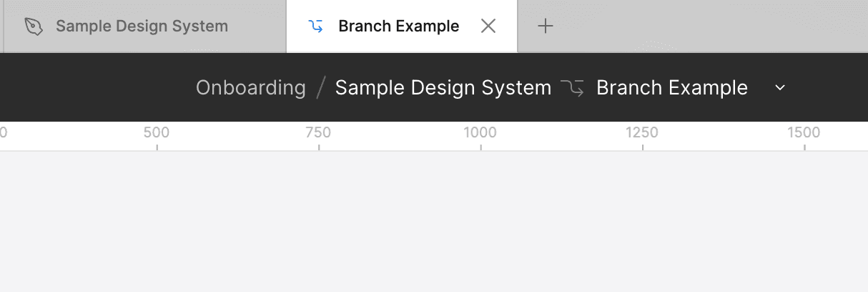
Task: Click the pen icon on Sample Design System tab
Action: pos(34,26)
